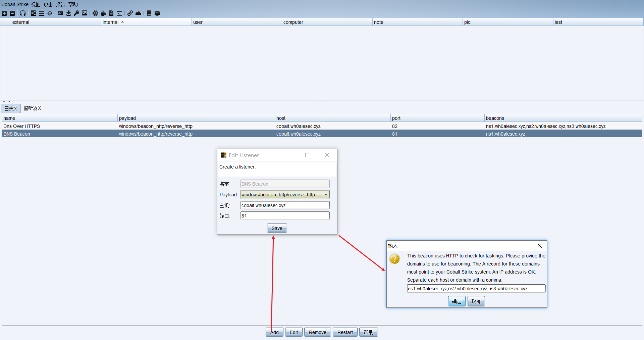Viewport: 644px width, 340px height.
Task: Click Save in Edit Listener dialog
Action: point(277,228)
